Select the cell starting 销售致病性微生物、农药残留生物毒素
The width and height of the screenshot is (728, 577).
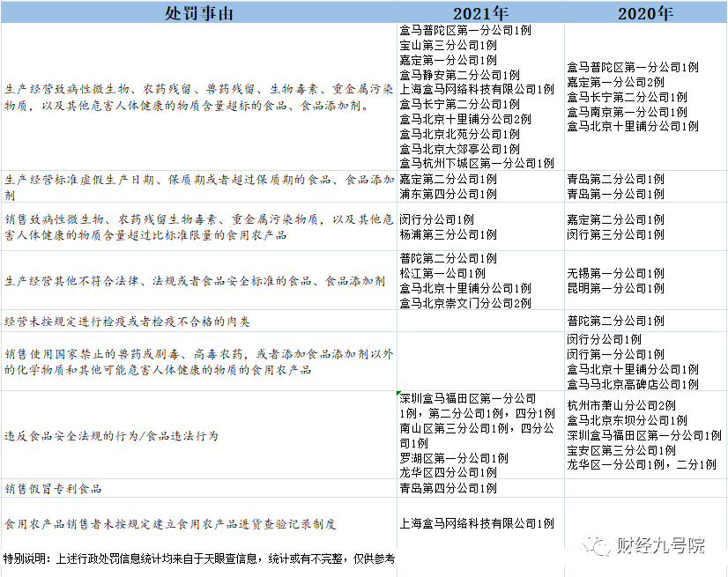[198, 226]
